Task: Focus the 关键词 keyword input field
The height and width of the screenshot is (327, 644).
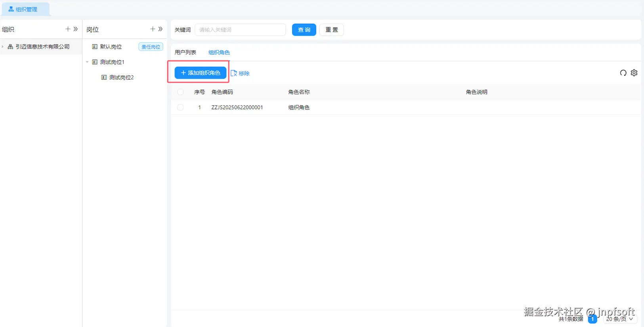Action: [240, 30]
